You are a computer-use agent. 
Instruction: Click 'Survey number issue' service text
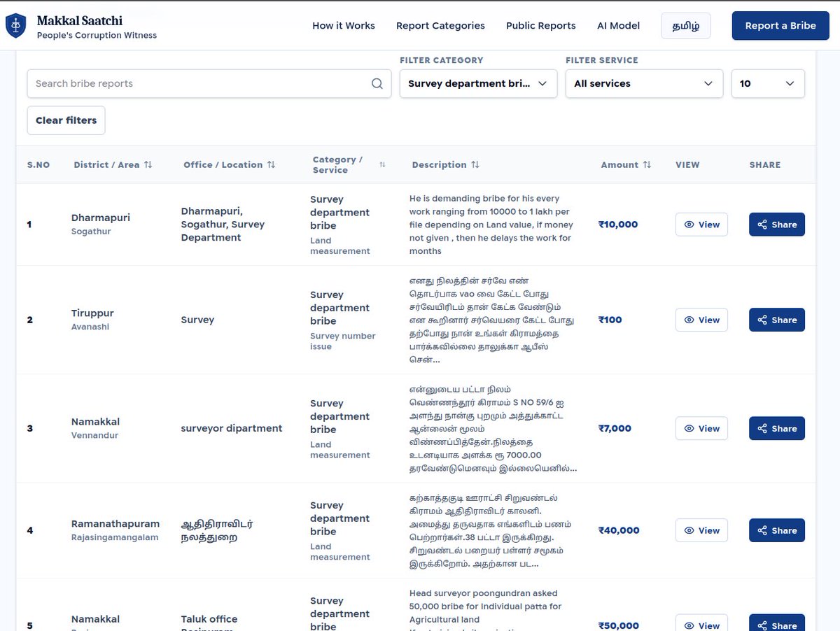coord(343,341)
